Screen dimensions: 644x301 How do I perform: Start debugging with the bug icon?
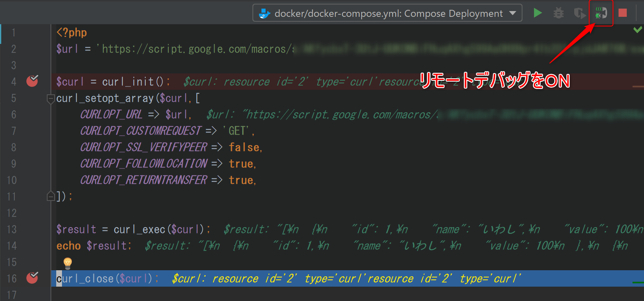tap(558, 13)
